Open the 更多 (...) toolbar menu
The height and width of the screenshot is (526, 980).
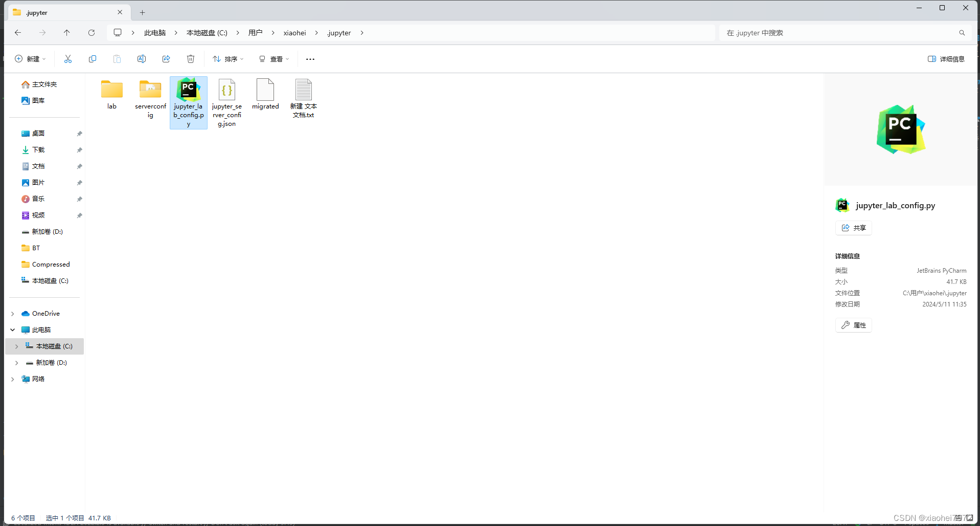click(x=310, y=59)
